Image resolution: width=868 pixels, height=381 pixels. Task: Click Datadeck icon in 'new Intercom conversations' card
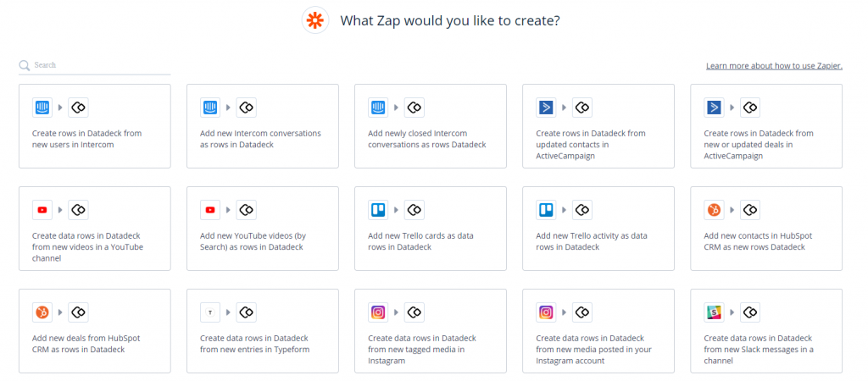(x=247, y=108)
